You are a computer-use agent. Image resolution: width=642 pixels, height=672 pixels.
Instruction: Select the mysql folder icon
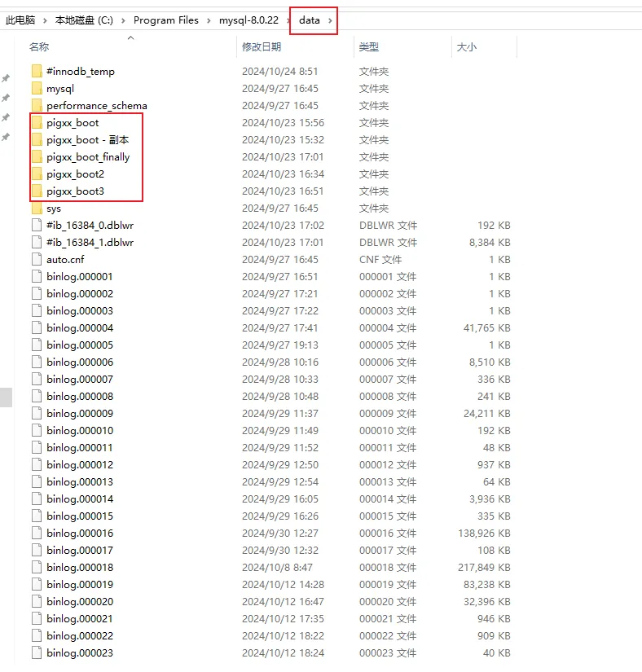(37, 89)
